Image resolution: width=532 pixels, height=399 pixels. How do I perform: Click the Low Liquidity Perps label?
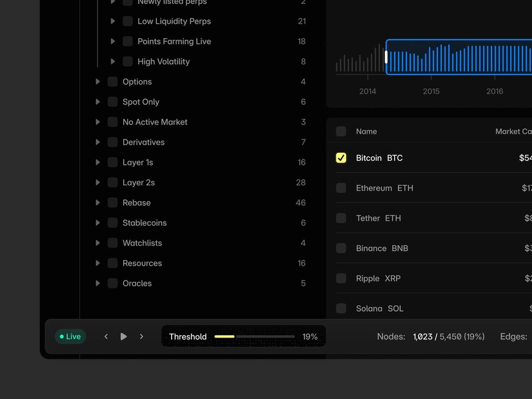tap(174, 21)
